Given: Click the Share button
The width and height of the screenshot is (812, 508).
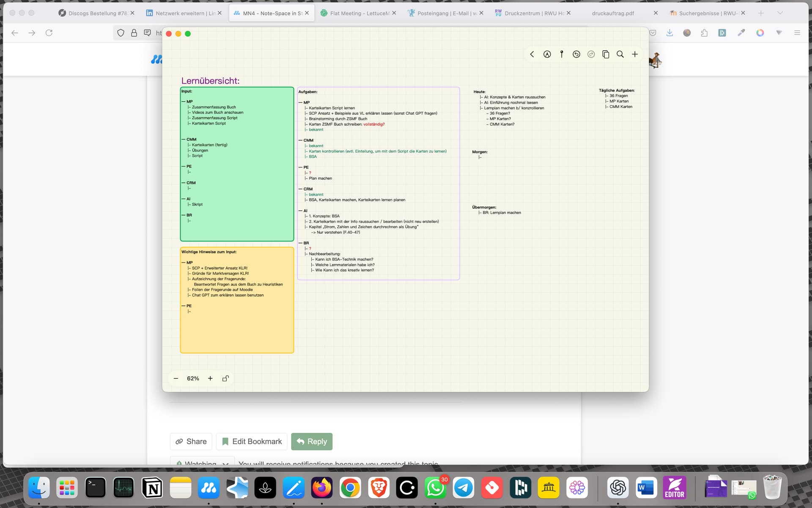Looking at the screenshot, I should 191,441.
